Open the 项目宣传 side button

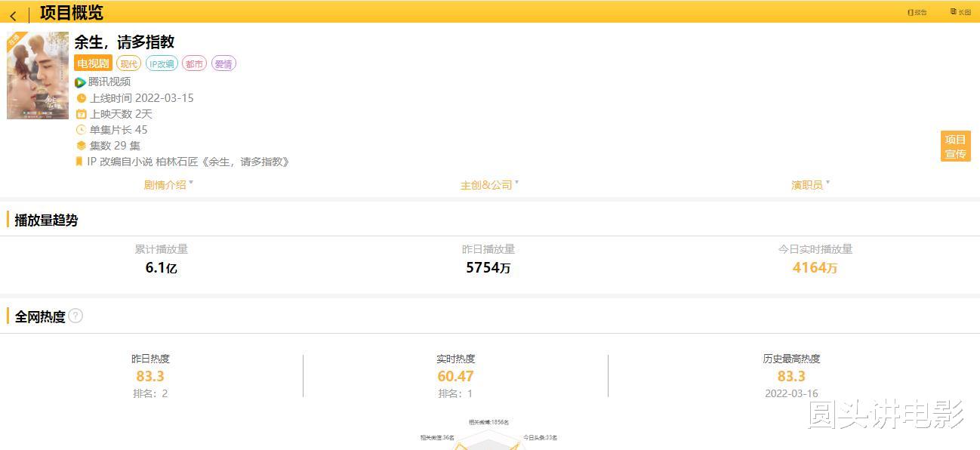point(955,146)
